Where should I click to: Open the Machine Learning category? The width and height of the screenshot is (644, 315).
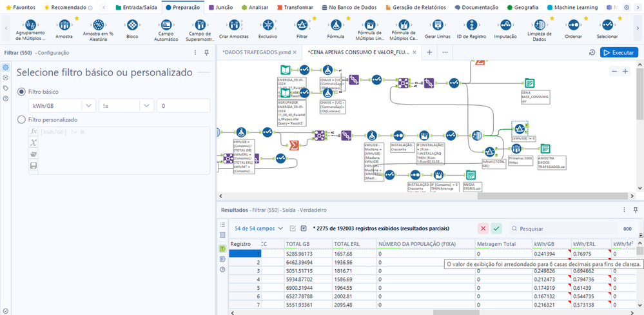pyautogui.click(x=572, y=7)
